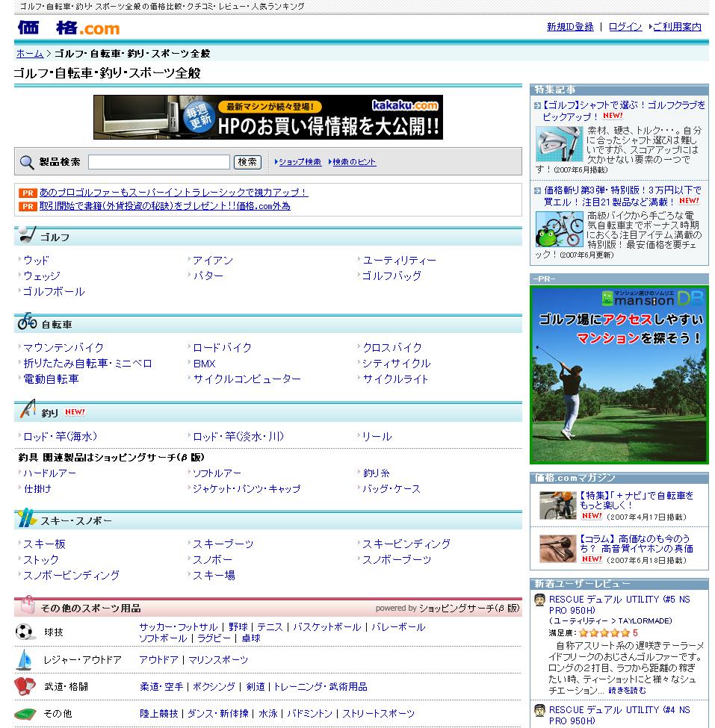Screen dimensions: 715x728
Task: Open the マリンスポーツ link
Action: (x=218, y=660)
